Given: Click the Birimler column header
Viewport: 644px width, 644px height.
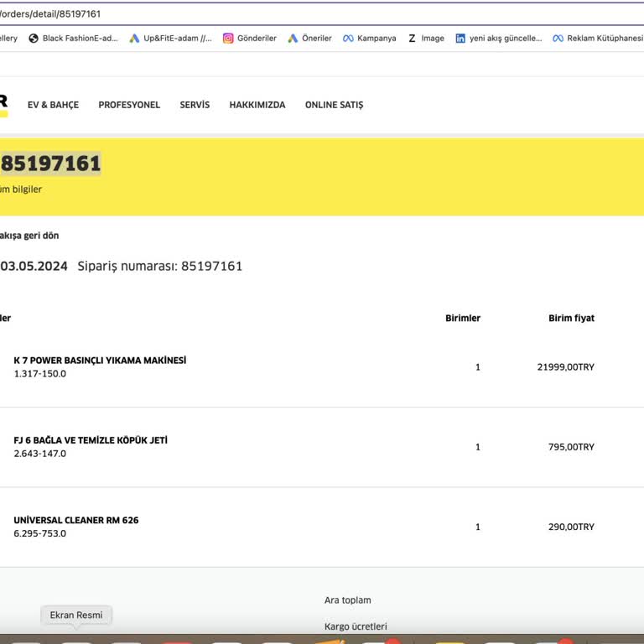Looking at the screenshot, I should coord(463,318).
